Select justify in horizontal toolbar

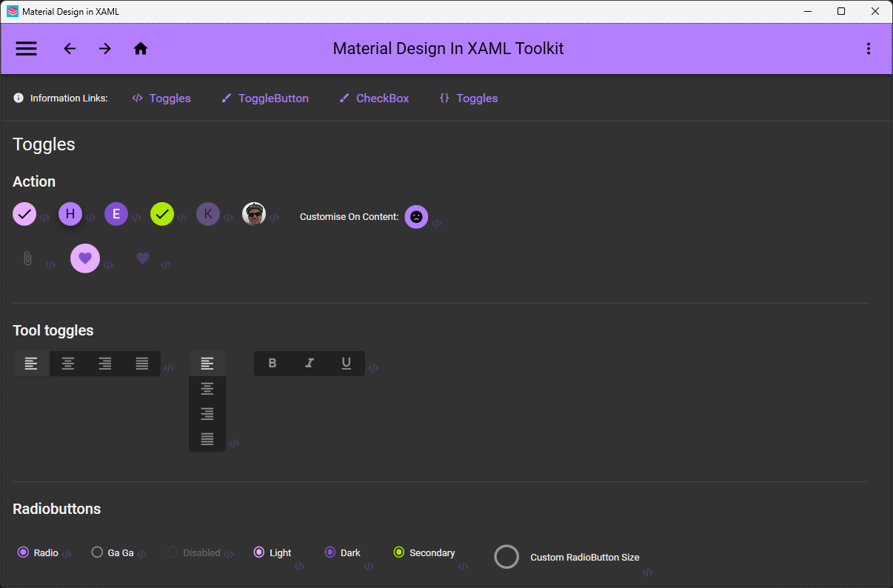(x=142, y=364)
